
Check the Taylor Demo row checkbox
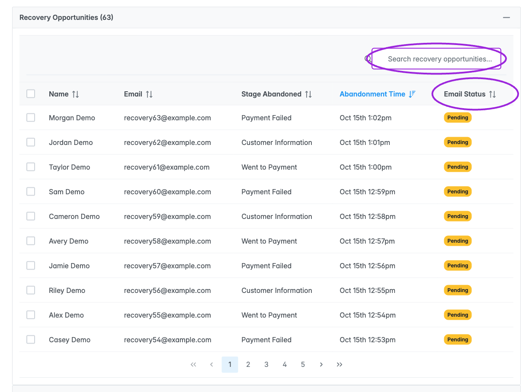31,167
